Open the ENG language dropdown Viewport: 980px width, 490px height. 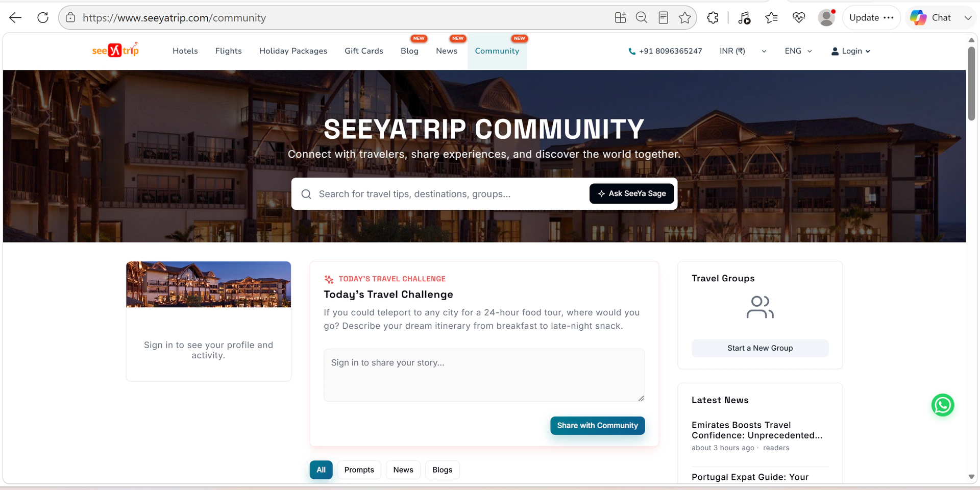pyautogui.click(x=798, y=51)
